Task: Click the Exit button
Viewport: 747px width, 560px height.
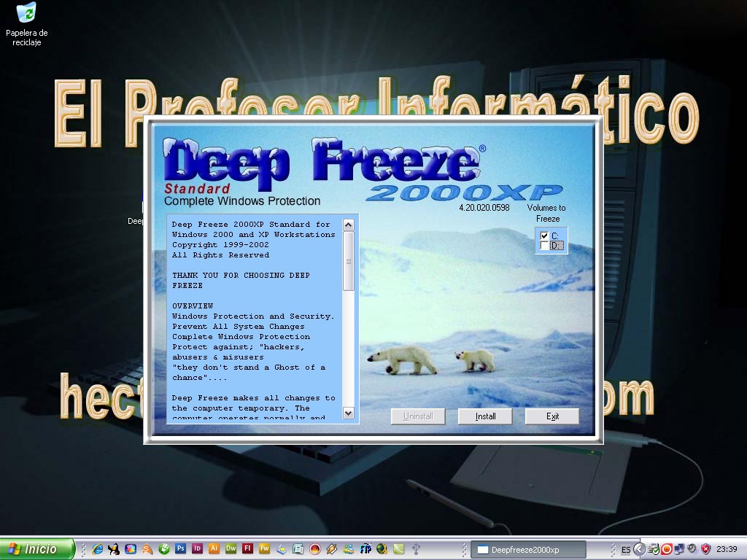Action: point(551,416)
